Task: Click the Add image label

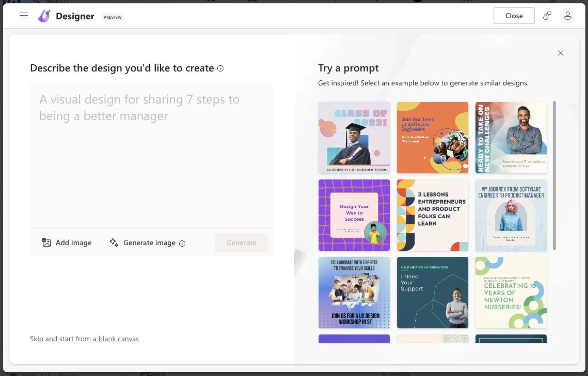Action: pyautogui.click(x=74, y=242)
